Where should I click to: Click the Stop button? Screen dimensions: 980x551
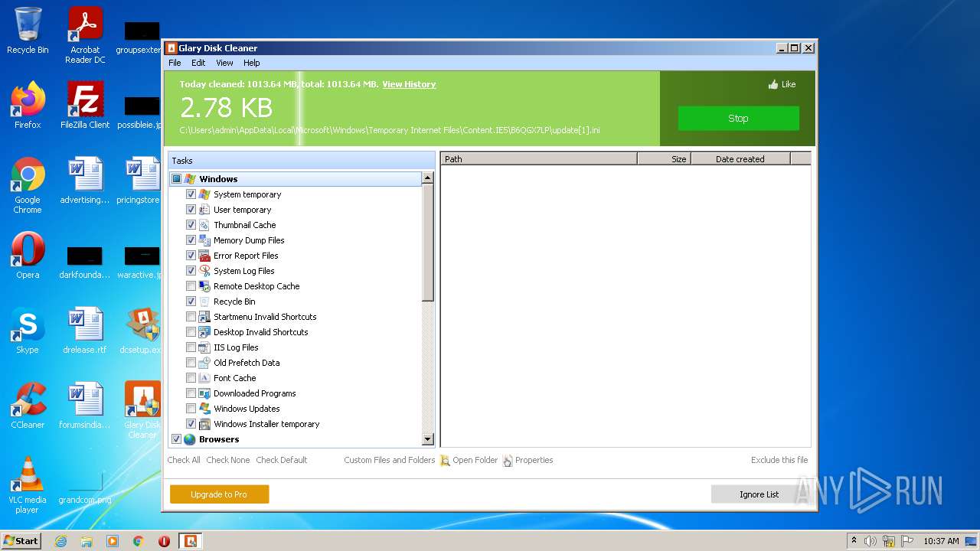click(738, 119)
